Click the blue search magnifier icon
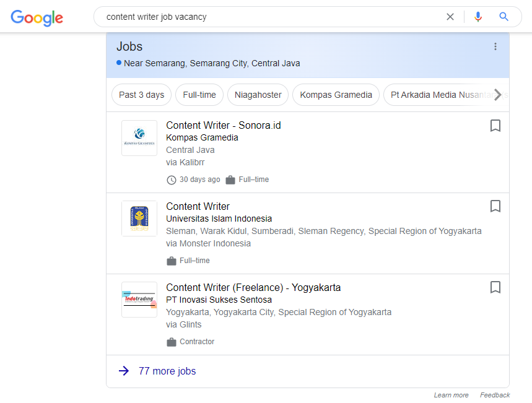The height and width of the screenshot is (403, 532). click(x=504, y=17)
